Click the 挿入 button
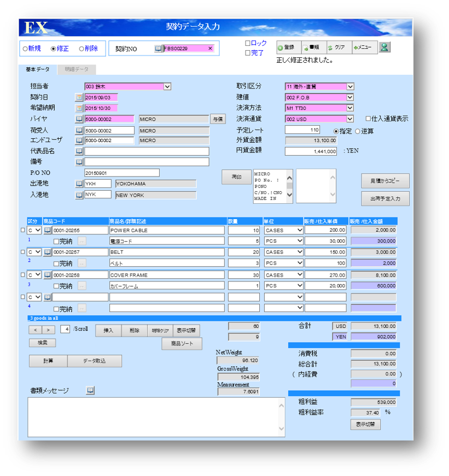Image resolution: width=449 pixels, height=476 pixels. coord(108,330)
